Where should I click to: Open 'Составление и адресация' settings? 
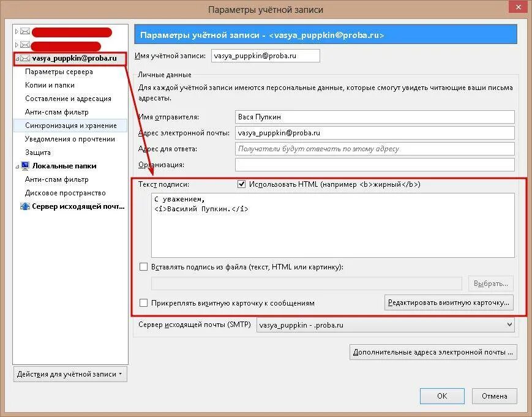pyautogui.click(x=68, y=99)
